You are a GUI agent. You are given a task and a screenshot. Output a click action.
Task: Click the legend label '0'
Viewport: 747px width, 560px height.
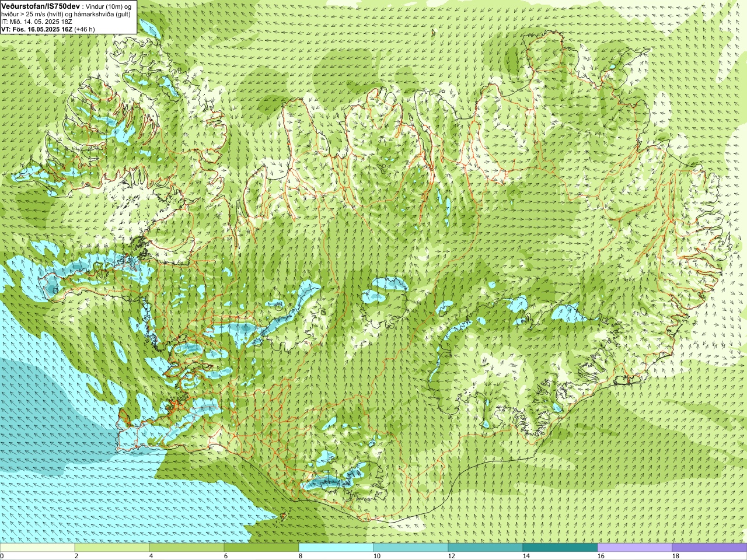click(2, 556)
